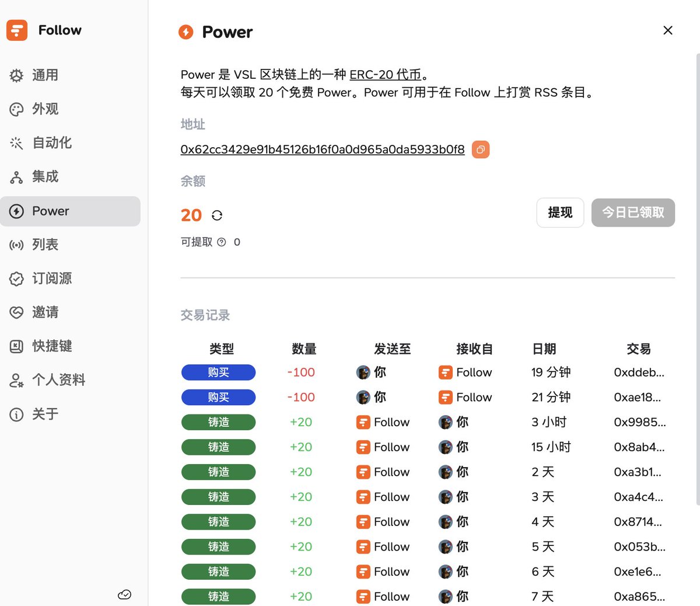The width and height of the screenshot is (700, 606).
Task: Select the Power lightning icon in sidebar
Action: [16, 211]
